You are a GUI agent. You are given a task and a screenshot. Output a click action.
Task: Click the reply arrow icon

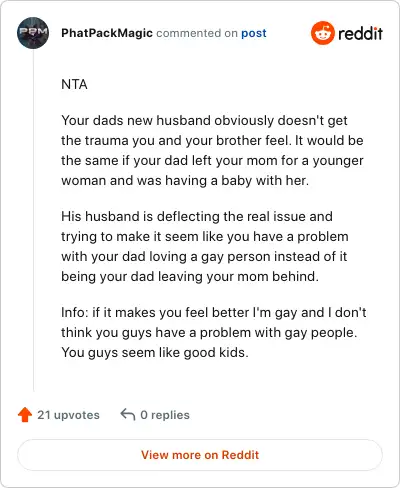pyautogui.click(x=128, y=414)
